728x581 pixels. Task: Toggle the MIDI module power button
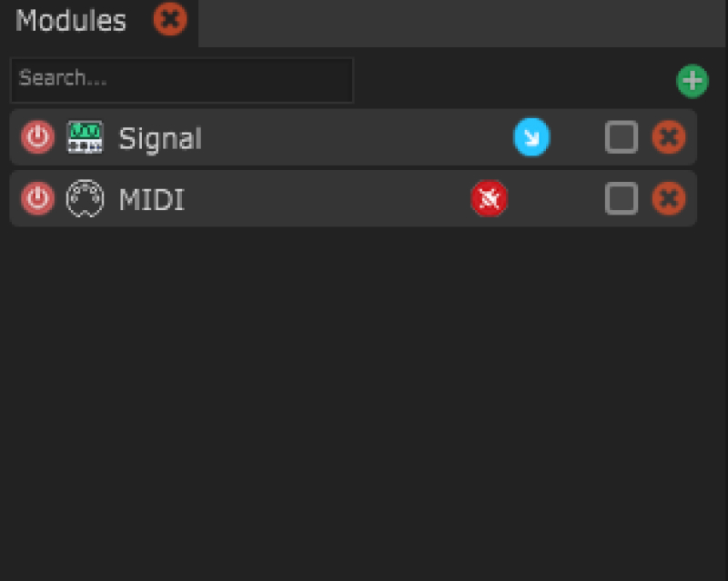[x=37, y=198]
